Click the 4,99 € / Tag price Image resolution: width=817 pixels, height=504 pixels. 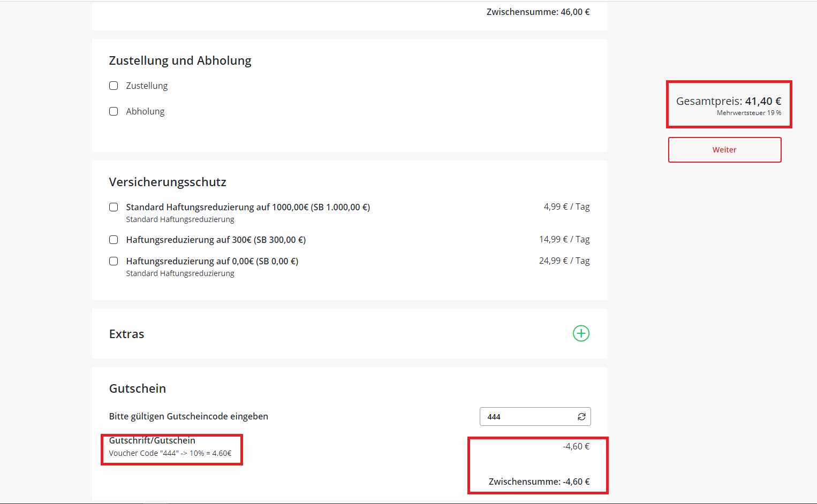click(x=566, y=207)
